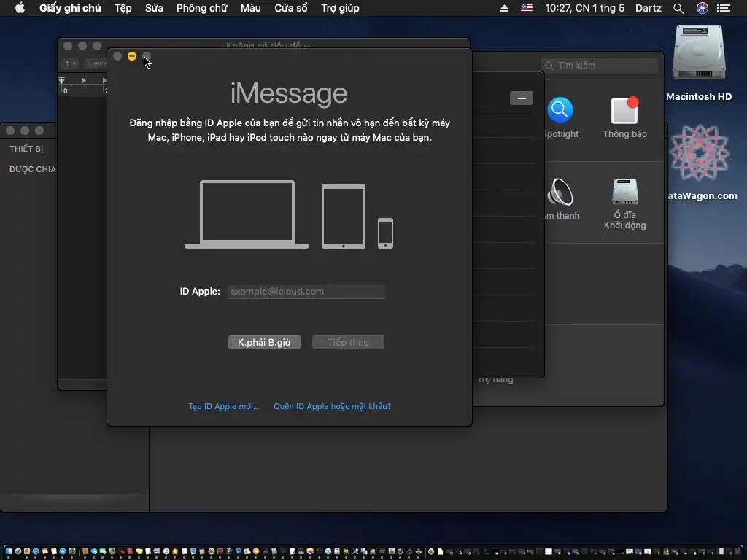Open the paragraph style dropdown in TextEdit

pos(71,63)
